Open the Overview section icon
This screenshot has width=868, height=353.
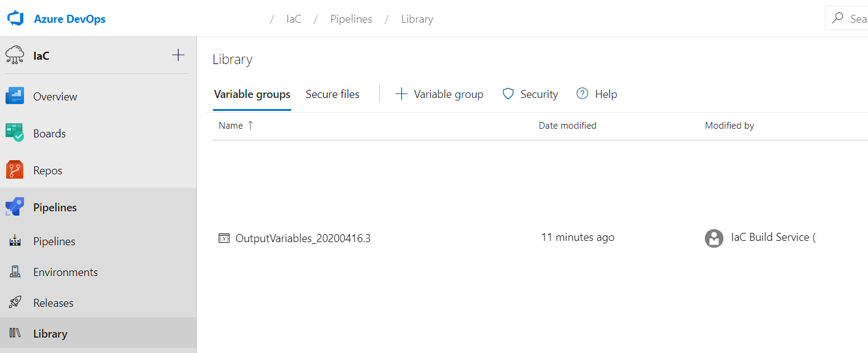pyautogui.click(x=15, y=97)
